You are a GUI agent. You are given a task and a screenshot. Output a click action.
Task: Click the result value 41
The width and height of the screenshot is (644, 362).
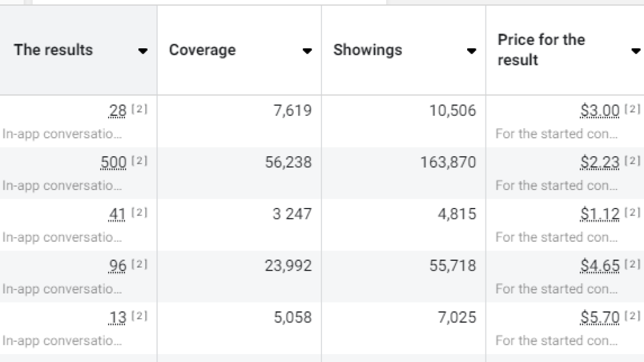tap(118, 214)
